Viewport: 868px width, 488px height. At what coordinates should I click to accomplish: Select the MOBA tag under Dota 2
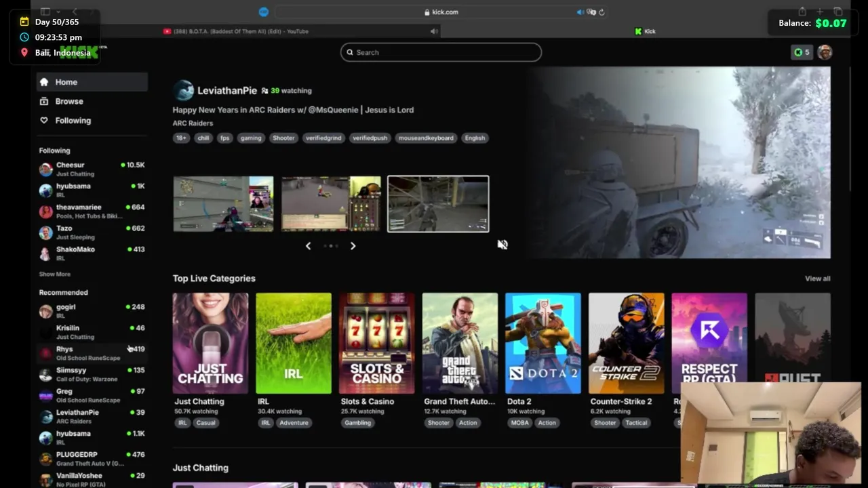click(x=519, y=423)
